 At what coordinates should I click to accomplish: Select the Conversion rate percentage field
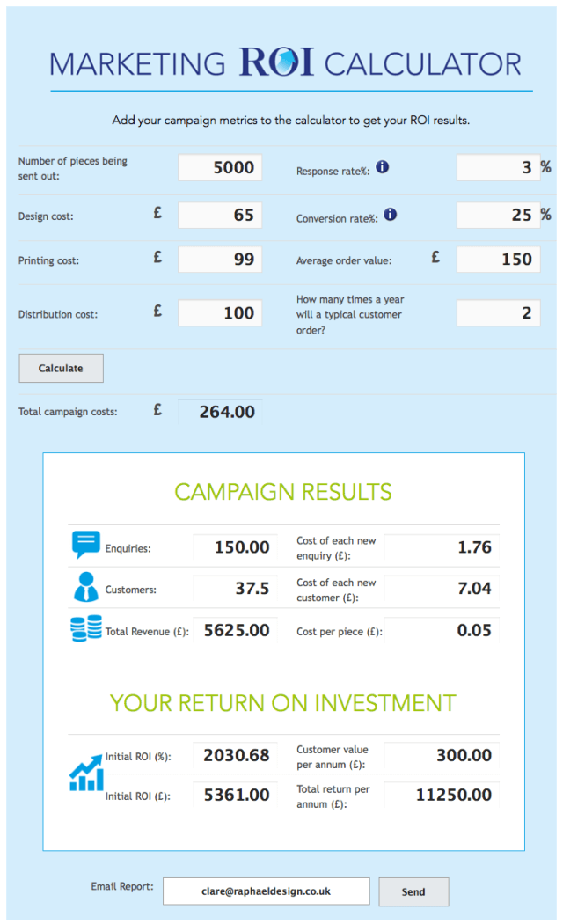click(498, 215)
